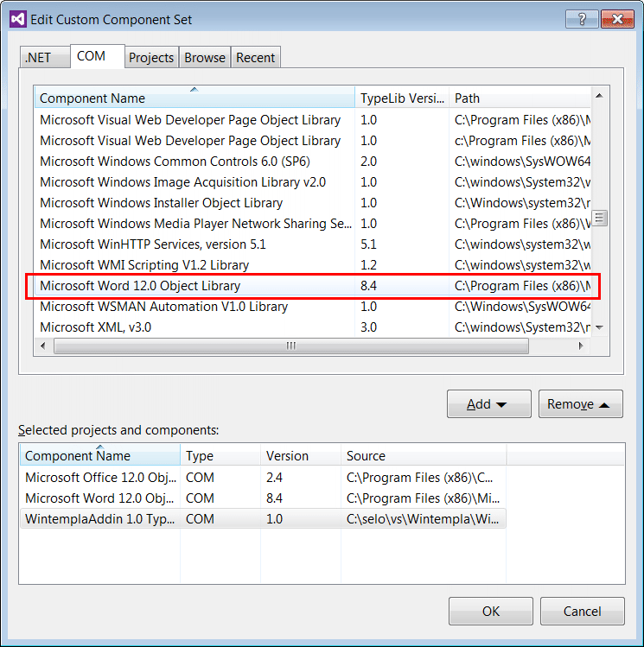The height and width of the screenshot is (647, 644).
Task: Select Microsoft WSMAN Automation V1.0 Library
Action: 313,307
